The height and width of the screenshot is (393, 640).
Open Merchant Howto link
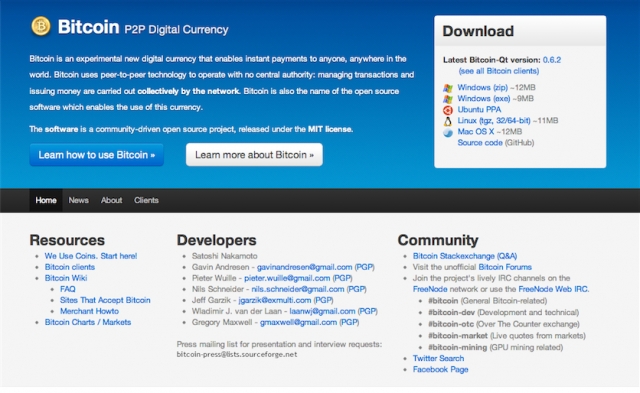click(x=89, y=311)
